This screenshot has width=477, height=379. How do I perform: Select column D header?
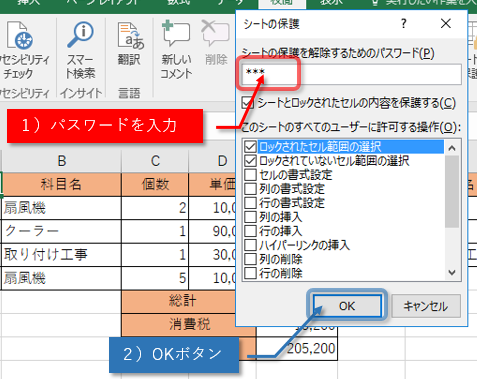(212, 161)
